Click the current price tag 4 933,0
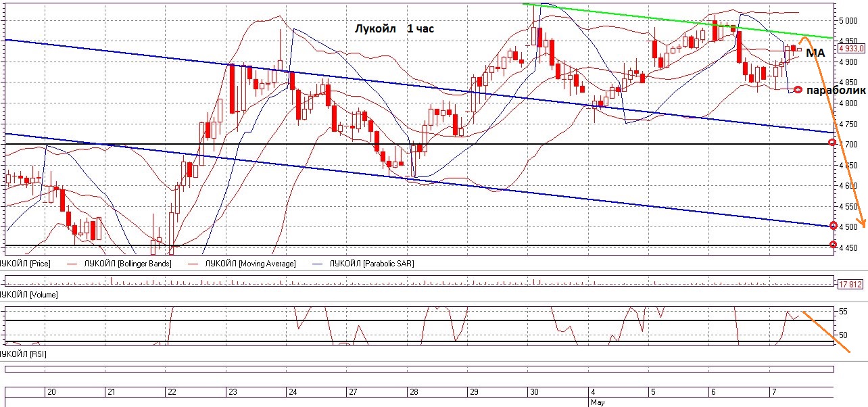Image resolution: width=868 pixels, height=407 pixels. tap(851, 49)
